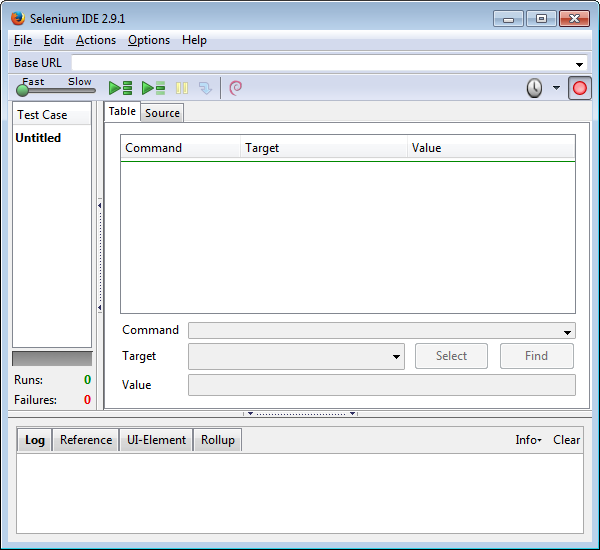
Task: Click the Fast/Slow speed slider handle
Action: click(23, 91)
